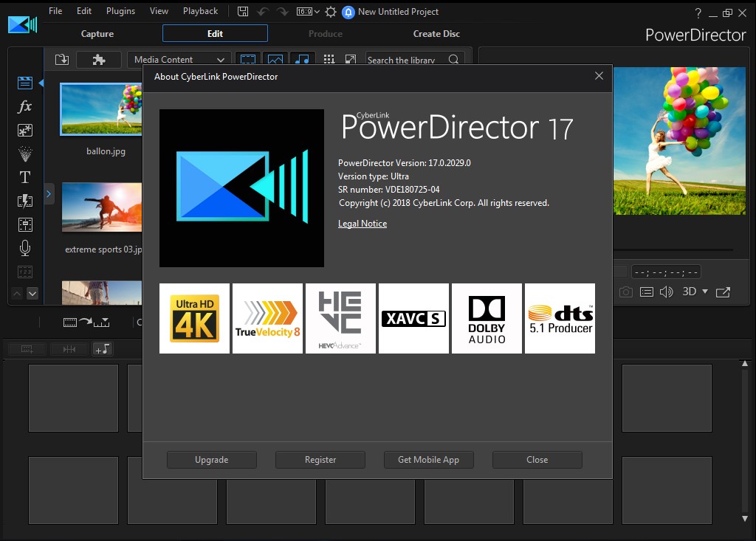
Task: Click the Register button
Action: [x=320, y=460]
